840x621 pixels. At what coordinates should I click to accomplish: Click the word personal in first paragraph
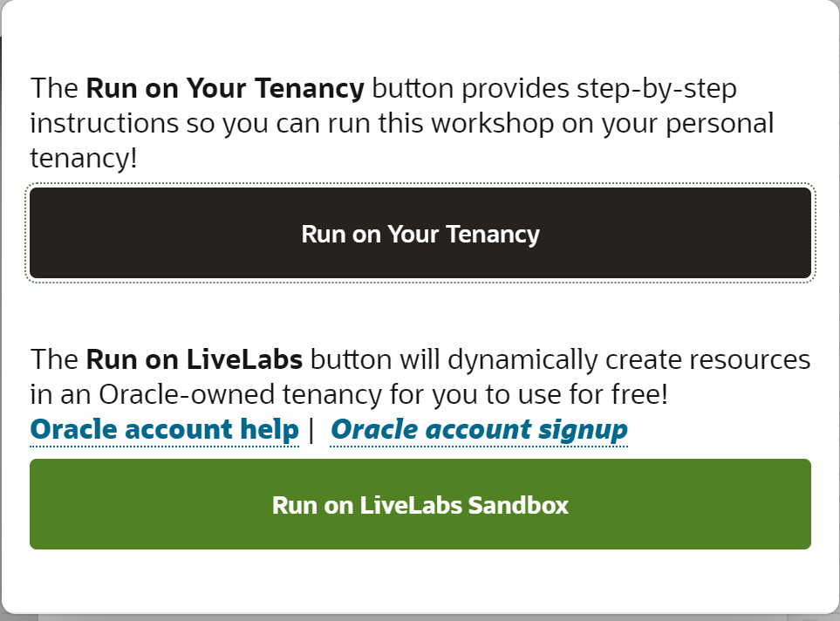pyautogui.click(x=720, y=125)
